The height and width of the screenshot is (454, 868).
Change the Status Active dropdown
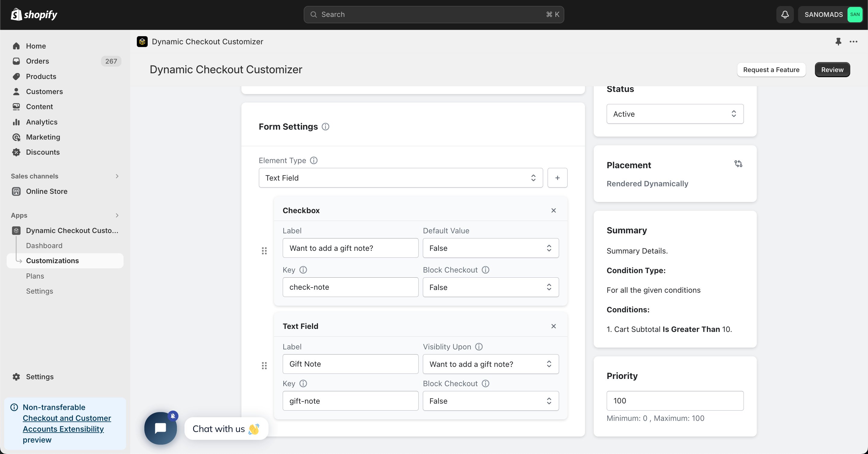point(675,114)
